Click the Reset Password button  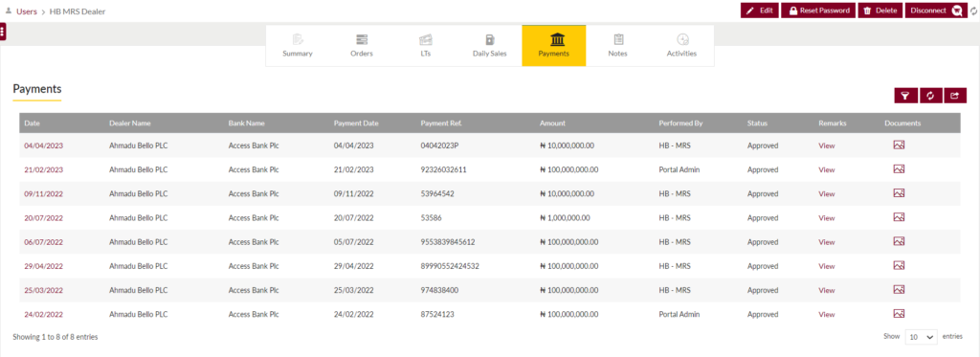pos(818,11)
